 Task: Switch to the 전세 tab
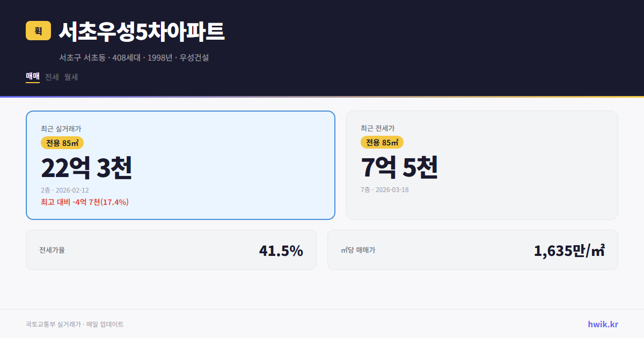52,77
